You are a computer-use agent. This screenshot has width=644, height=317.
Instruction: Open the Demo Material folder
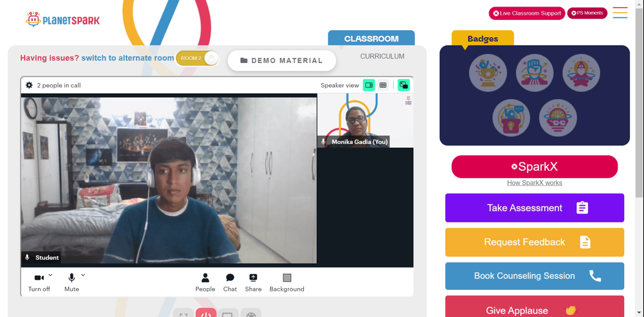(282, 60)
